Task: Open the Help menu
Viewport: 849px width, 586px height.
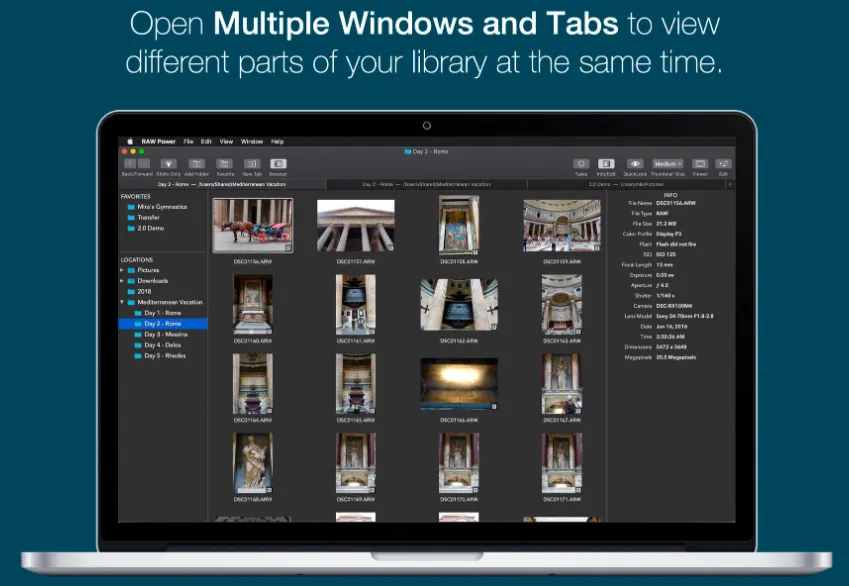Action: 277,141
